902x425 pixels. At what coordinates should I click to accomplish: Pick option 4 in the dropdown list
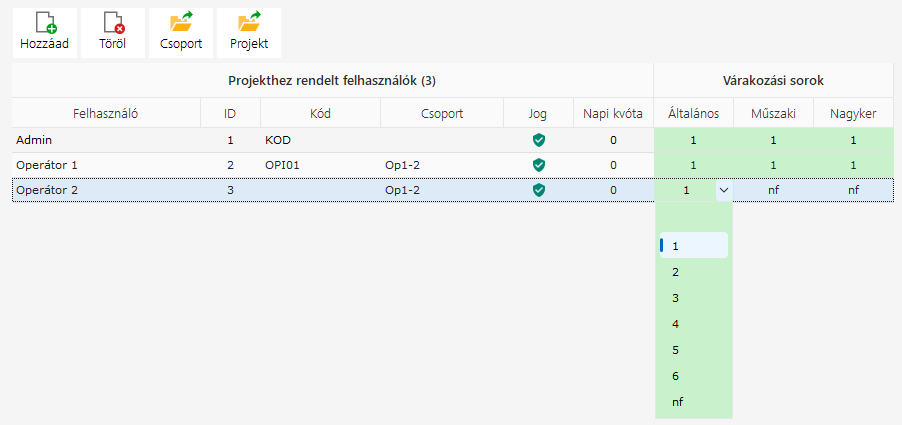(x=676, y=324)
